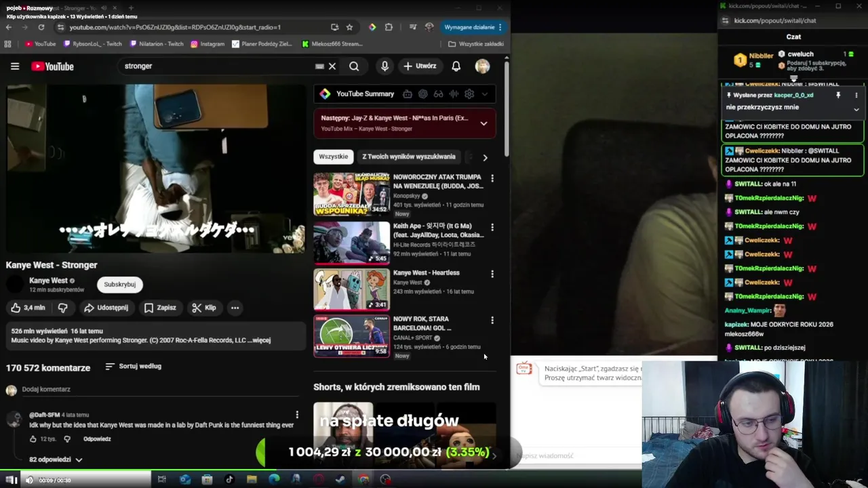Open the on-screen keyboard in search box

(319, 66)
